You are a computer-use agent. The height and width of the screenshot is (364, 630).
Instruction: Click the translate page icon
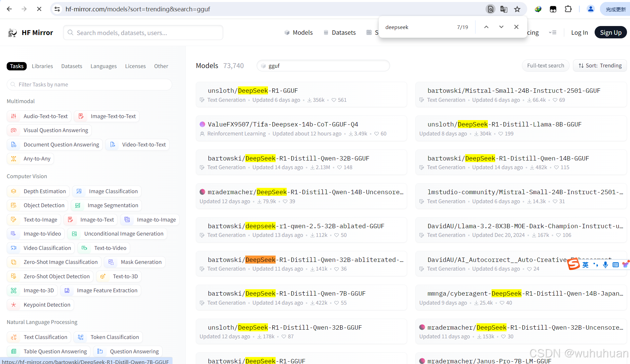tap(504, 9)
